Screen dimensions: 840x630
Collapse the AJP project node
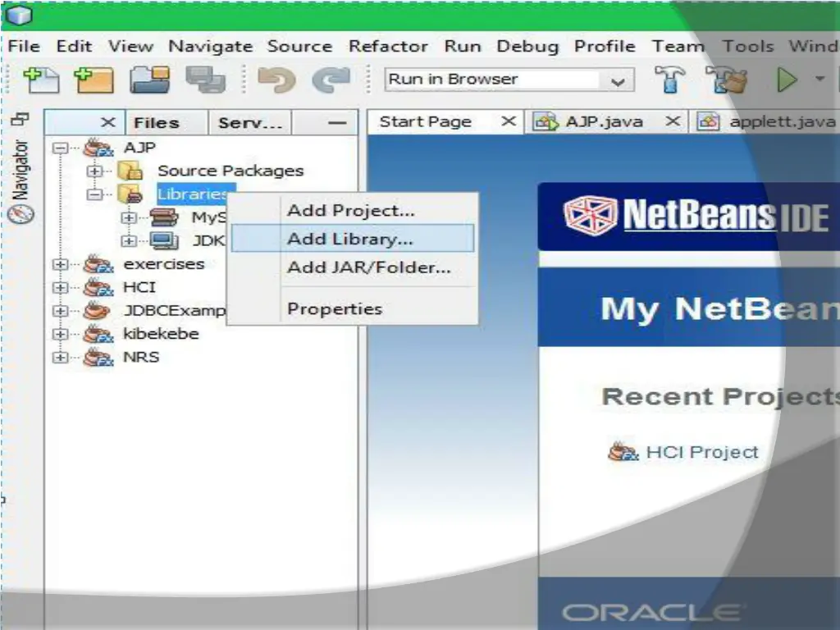[x=60, y=148]
